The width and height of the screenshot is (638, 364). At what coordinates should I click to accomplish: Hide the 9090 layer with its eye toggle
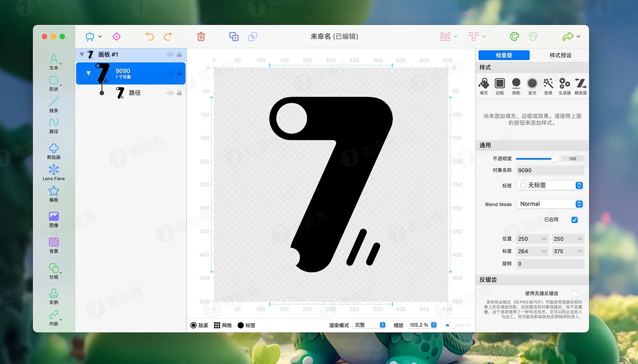[171, 73]
